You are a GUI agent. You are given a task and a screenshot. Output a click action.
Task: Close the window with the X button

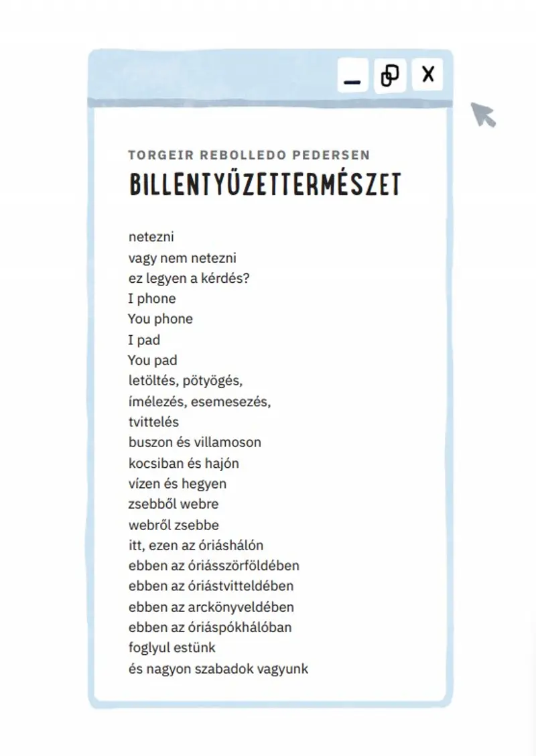pos(427,74)
